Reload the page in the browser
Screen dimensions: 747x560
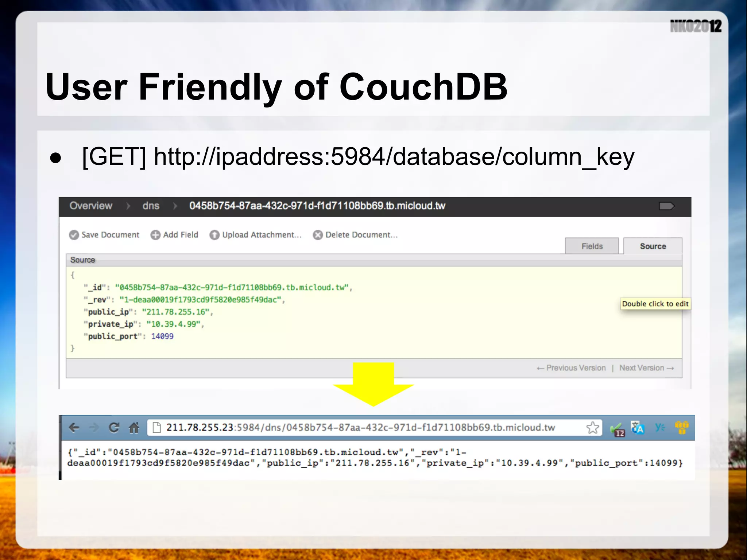point(114,427)
